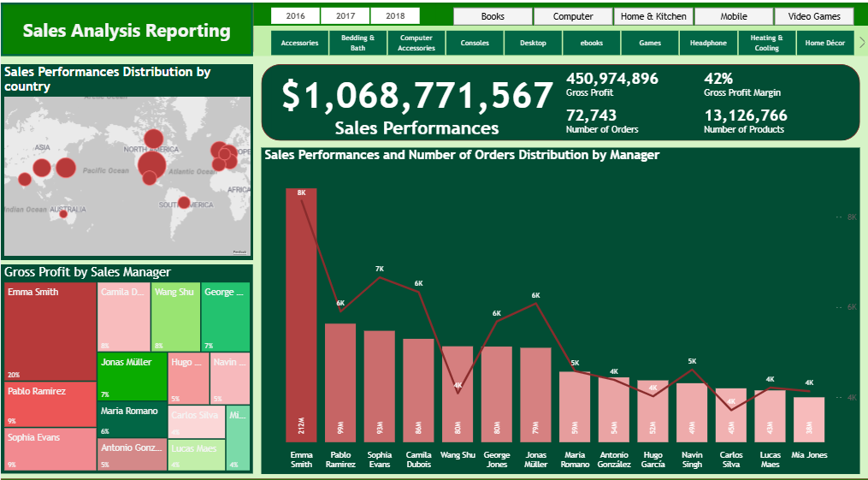Image resolution: width=868 pixels, height=480 pixels.
Task: Select the Consoles subcategory button
Action: coord(475,43)
